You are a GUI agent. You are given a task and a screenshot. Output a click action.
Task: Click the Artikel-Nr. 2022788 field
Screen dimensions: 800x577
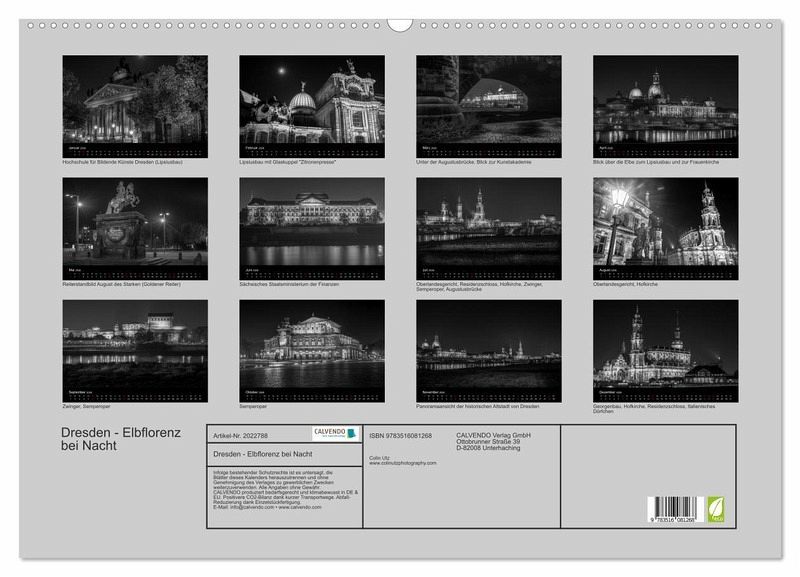(x=241, y=436)
